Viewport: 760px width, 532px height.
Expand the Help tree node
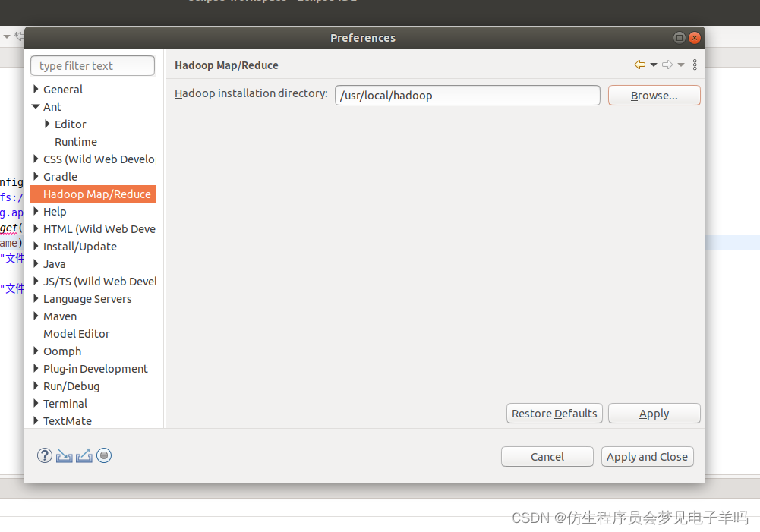pos(36,211)
